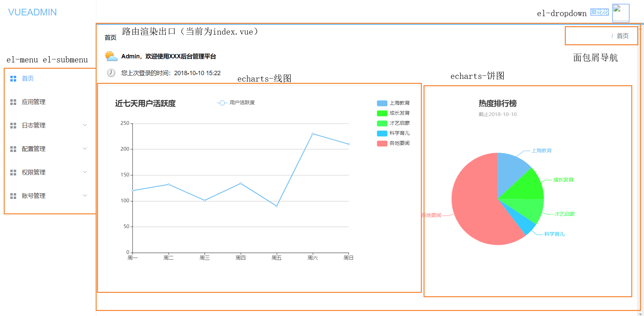Click the clock icon beside last login time
The height and width of the screenshot is (316, 644).
click(x=111, y=73)
